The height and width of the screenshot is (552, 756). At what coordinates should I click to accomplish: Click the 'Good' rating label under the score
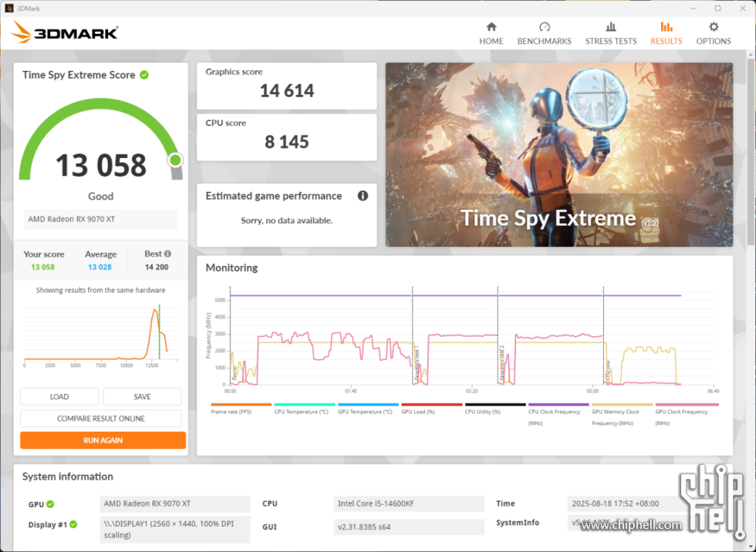pos(101,196)
